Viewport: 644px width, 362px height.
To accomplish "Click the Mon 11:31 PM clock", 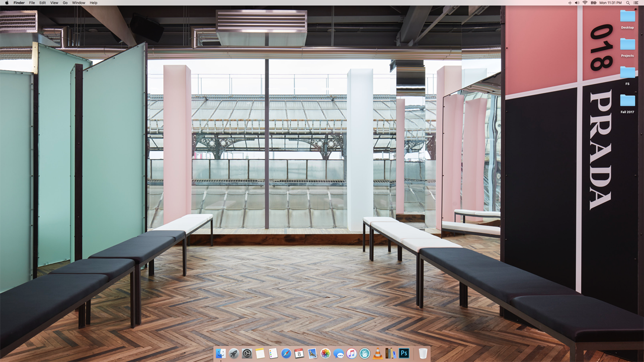I will 610,3.
